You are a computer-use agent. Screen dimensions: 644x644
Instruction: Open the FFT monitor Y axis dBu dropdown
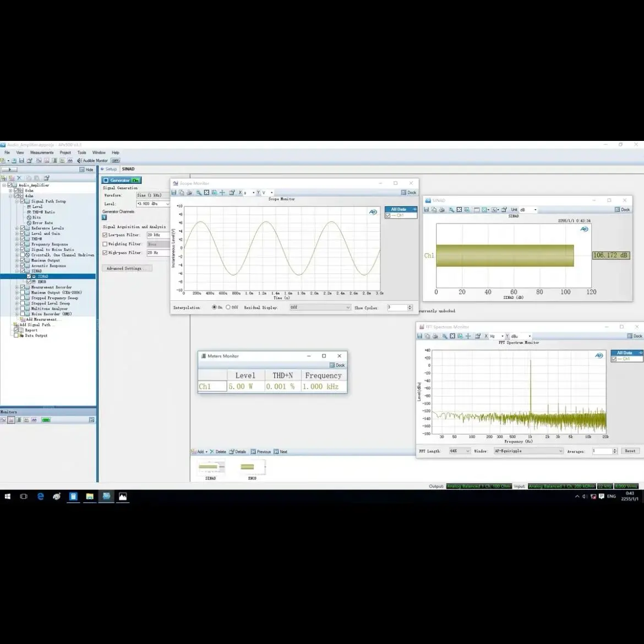coord(521,336)
